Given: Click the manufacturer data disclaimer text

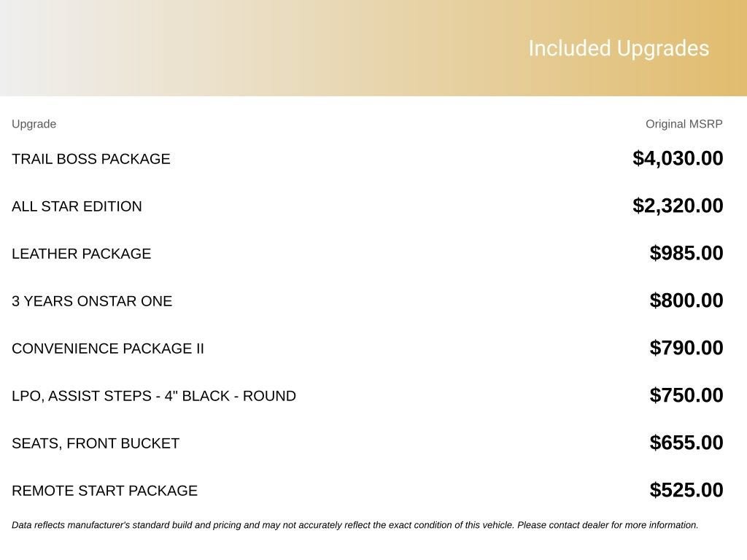Looking at the screenshot, I should (355, 525).
